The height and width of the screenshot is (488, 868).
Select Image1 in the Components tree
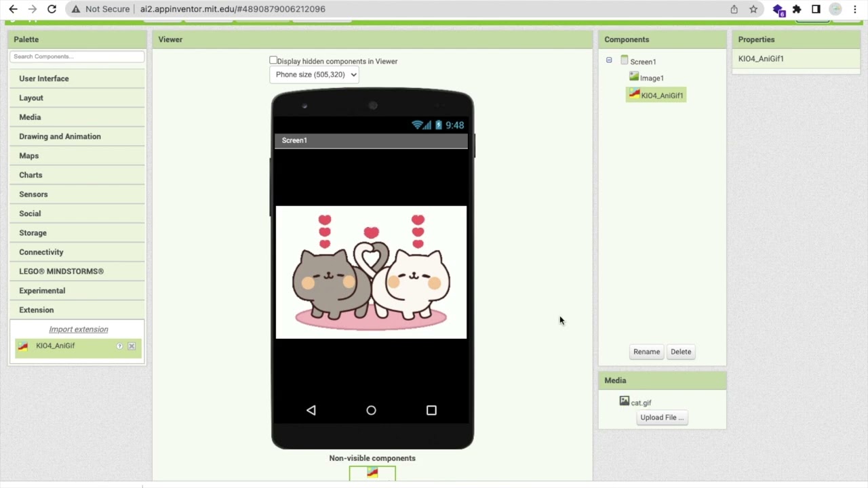point(652,78)
